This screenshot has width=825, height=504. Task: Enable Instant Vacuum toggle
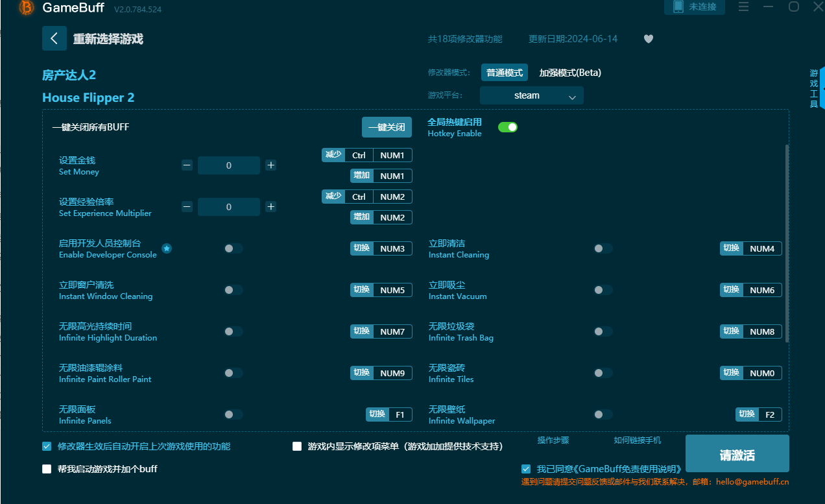[603, 290]
